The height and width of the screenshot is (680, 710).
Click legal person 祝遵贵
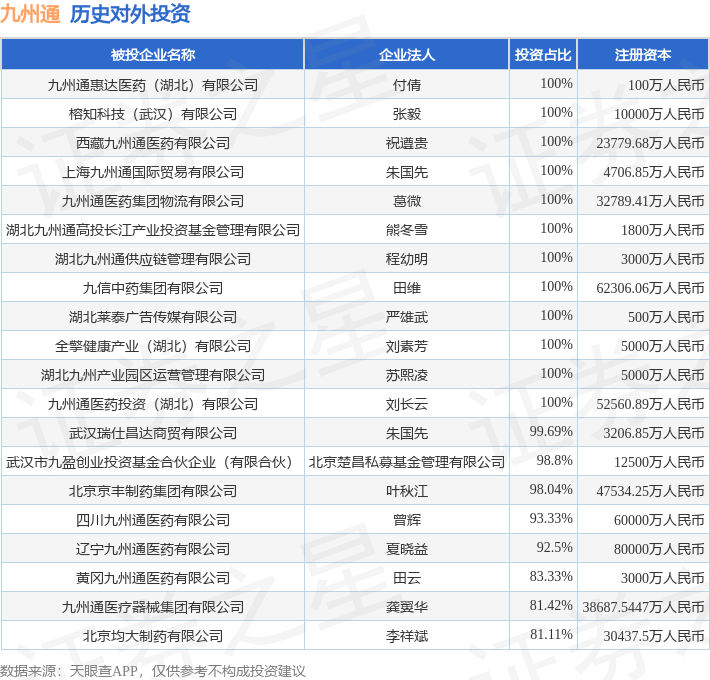coord(407,143)
